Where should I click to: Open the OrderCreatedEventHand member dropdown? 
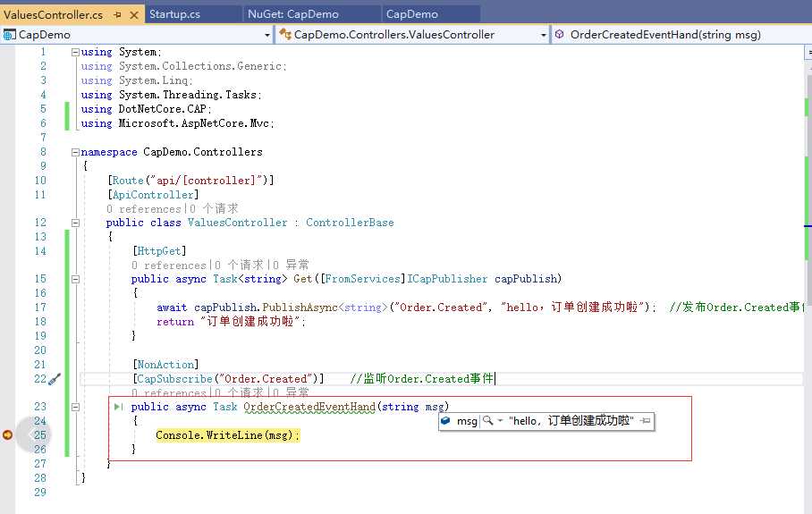pyautogui.click(x=681, y=35)
